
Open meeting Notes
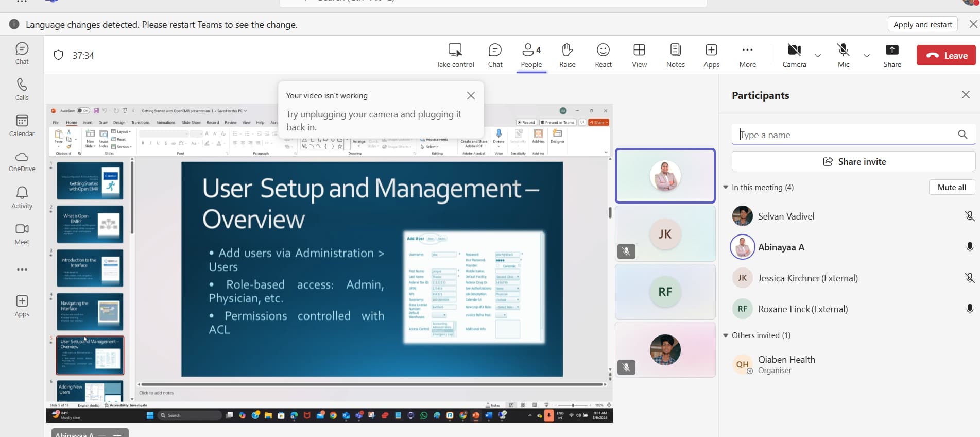675,56
